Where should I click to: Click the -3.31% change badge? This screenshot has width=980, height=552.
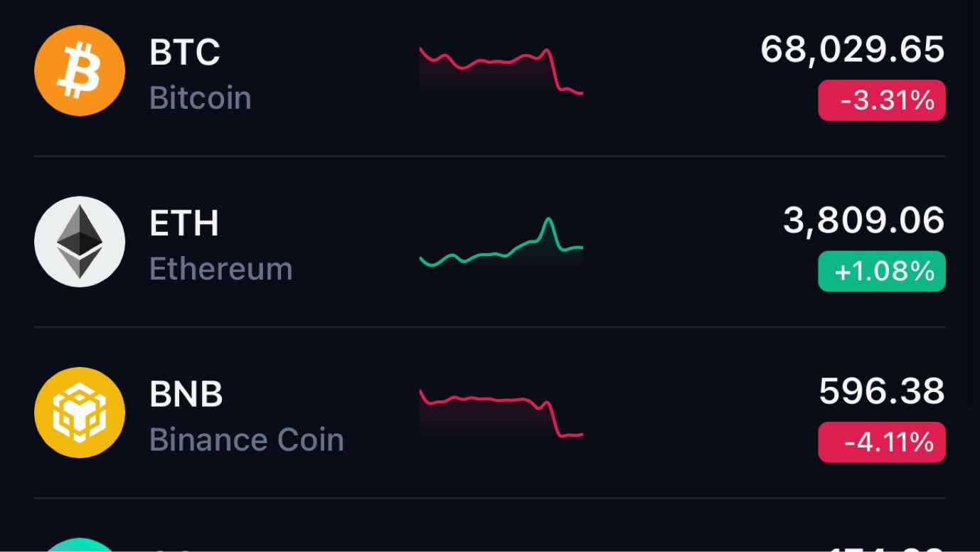tap(882, 100)
